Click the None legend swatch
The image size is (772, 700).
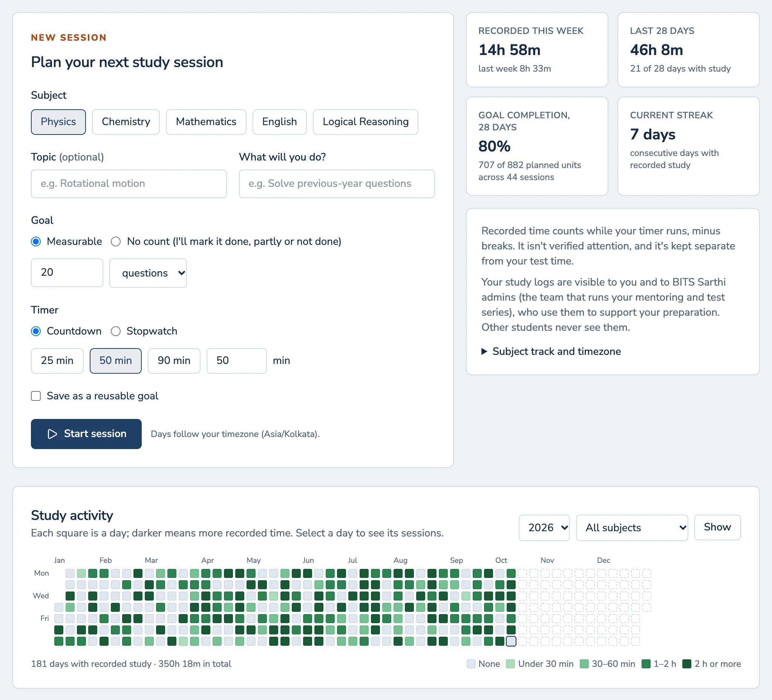(471, 663)
